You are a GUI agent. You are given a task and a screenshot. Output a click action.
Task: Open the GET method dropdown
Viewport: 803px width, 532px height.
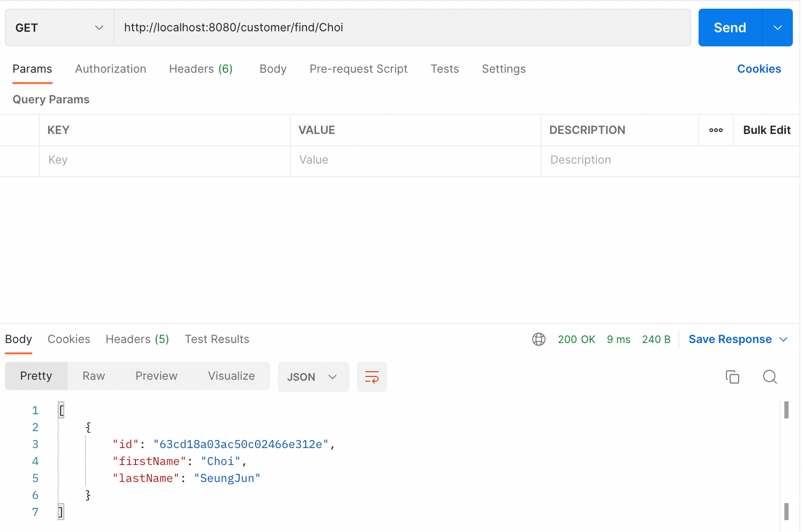pyautogui.click(x=59, y=28)
